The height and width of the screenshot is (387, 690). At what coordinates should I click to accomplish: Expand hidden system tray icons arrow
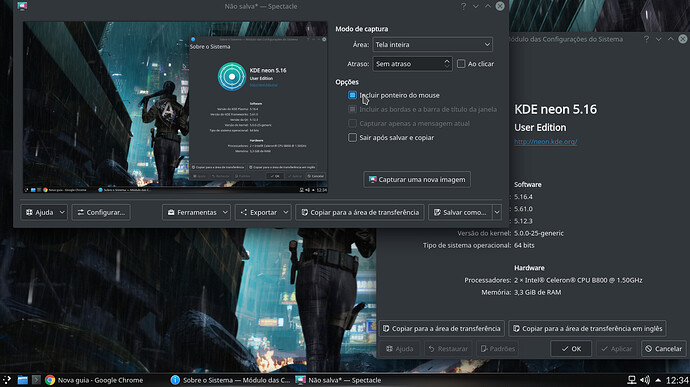tap(658, 380)
